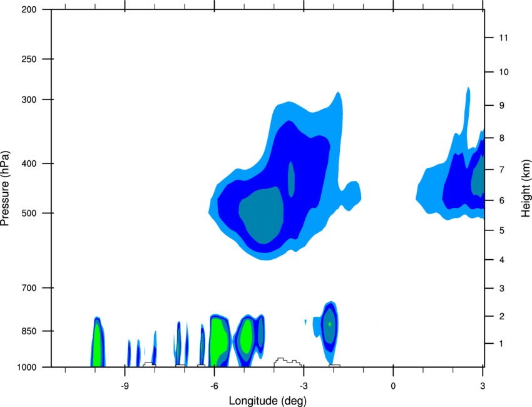Click the 500 pressure tick label

pyautogui.click(x=29, y=213)
